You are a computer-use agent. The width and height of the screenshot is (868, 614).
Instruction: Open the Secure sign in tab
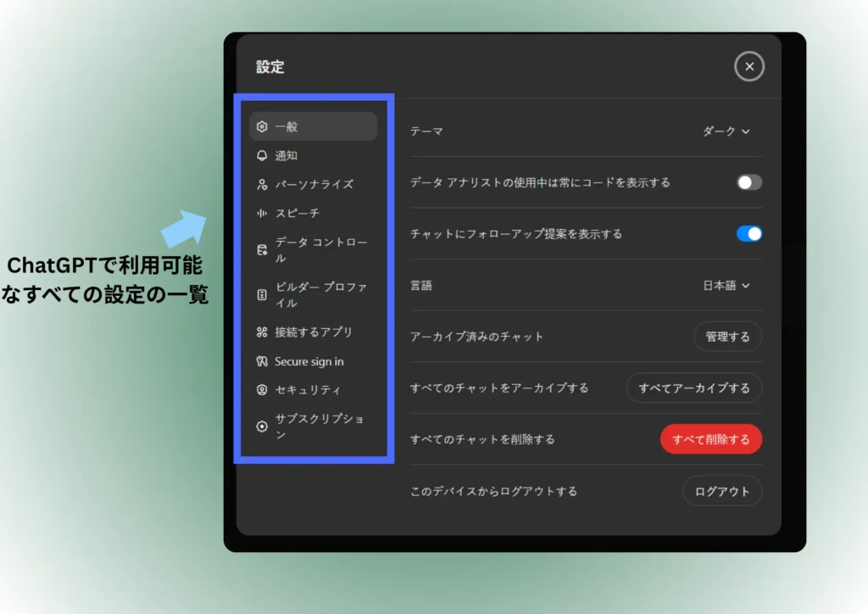tap(314, 361)
